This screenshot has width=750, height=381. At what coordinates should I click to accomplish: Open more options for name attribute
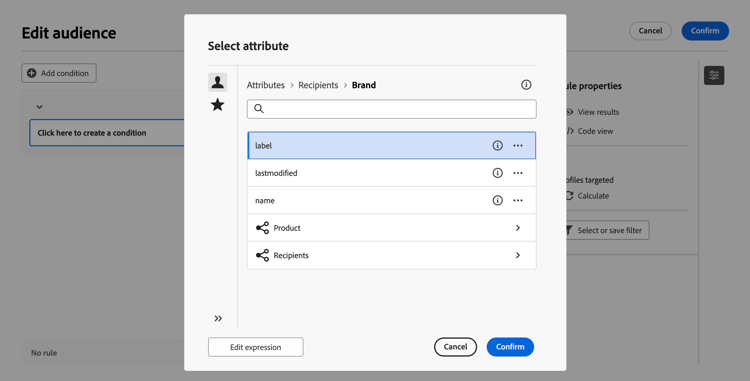click(x=518, y=200)
